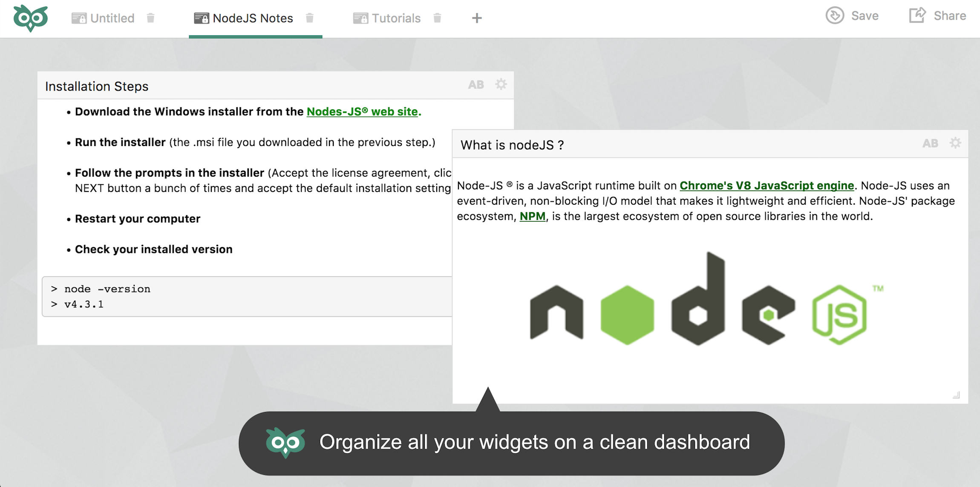980x487 pixels.
Task: Follow the Chrome's V8 JavaScript engine link
Action: [x=767, y=186]
